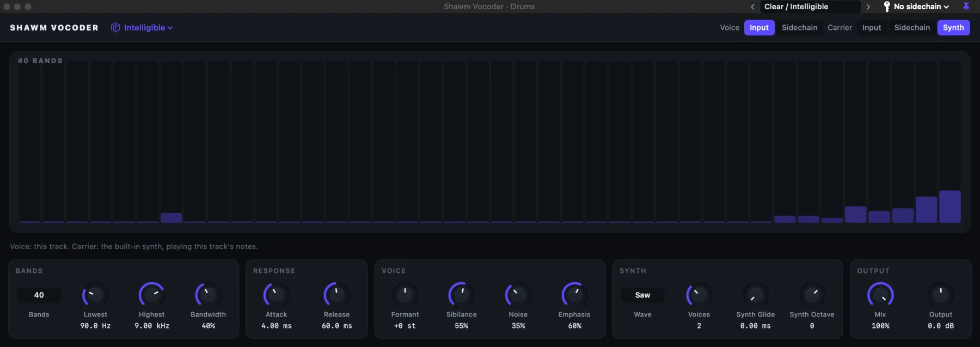
Task: Click the 60% emphasis value
Action: pos(575,326)
